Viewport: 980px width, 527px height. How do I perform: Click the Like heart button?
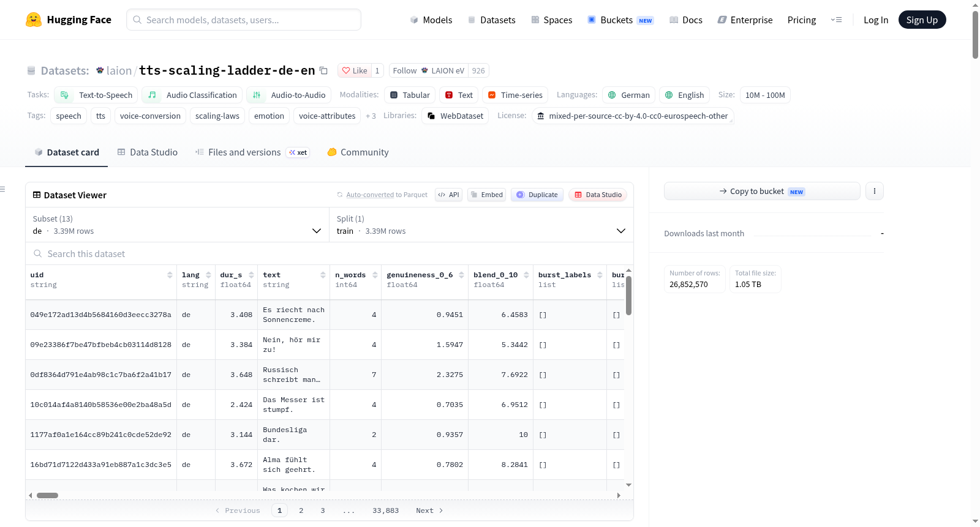tap(355, 70)
